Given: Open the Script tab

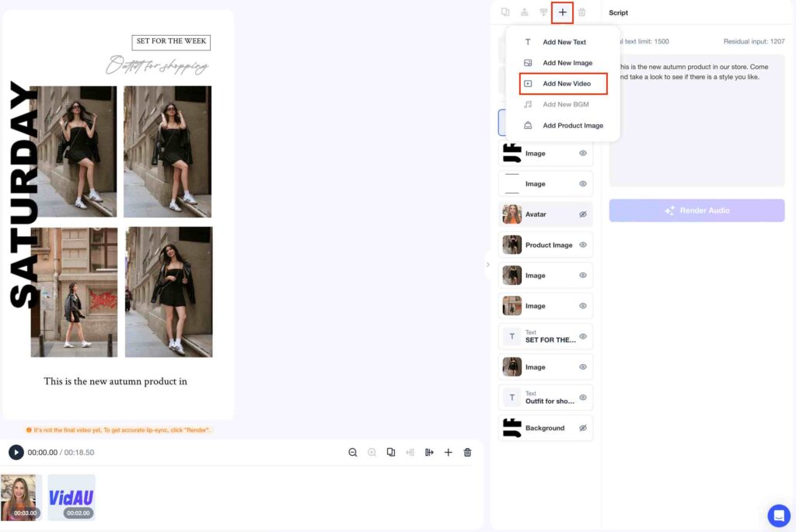Looking at the screenshot, I should 618,12.
